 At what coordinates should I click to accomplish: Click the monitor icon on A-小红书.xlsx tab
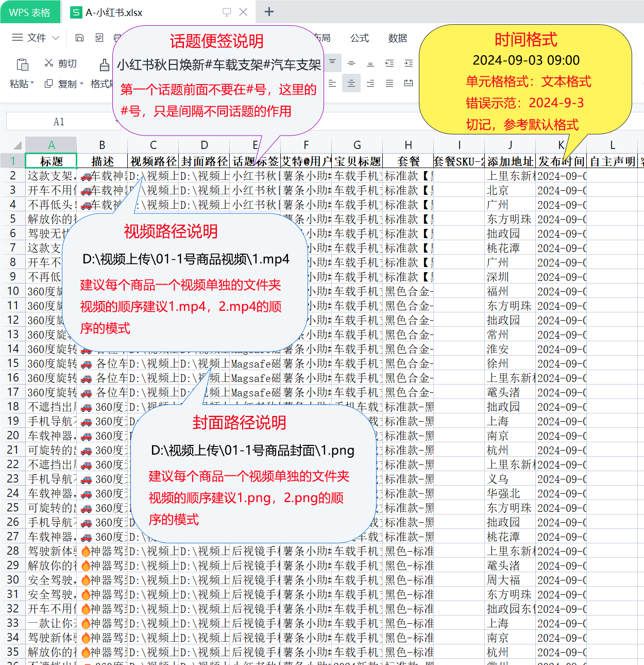point(227,12)
